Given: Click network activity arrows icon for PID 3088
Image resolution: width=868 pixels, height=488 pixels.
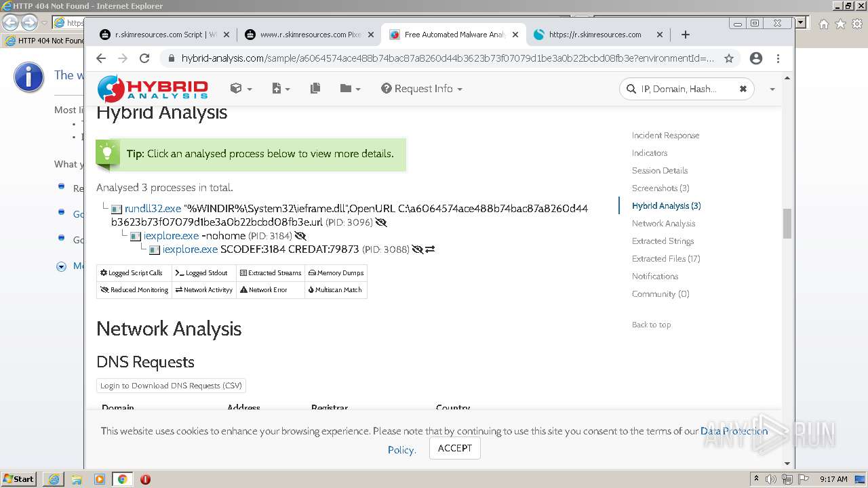Looking at the screenshot, I should pyautogui.click(x=430, y=249).
